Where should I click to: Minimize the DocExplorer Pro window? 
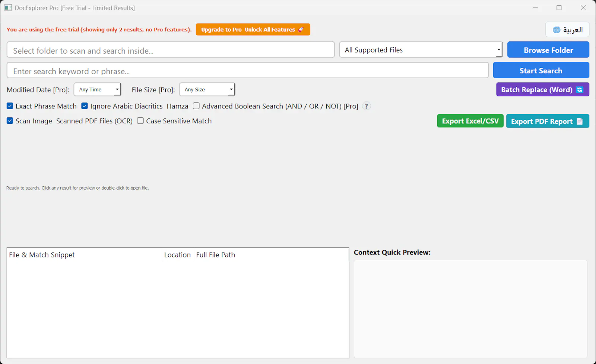click(x=535, y=8)
